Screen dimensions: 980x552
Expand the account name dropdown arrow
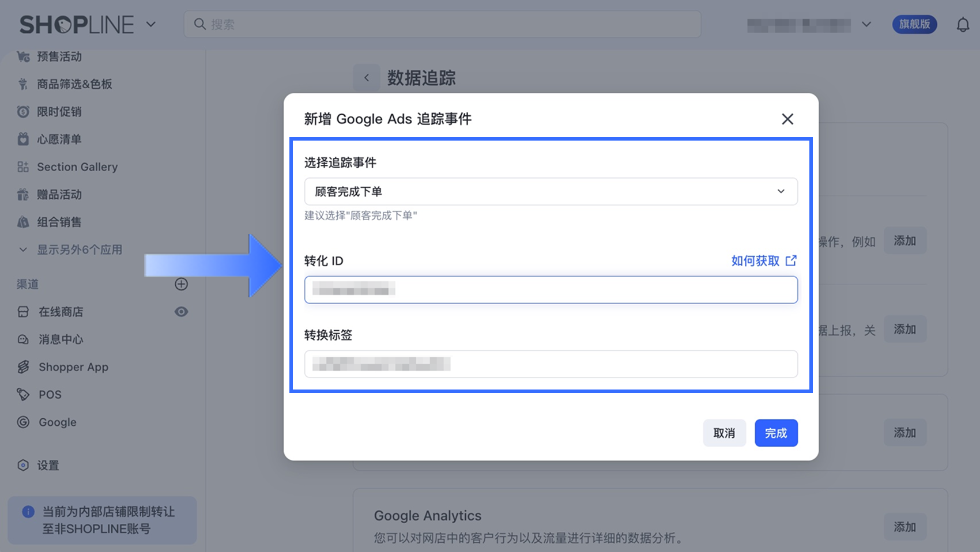pos(866,24)
